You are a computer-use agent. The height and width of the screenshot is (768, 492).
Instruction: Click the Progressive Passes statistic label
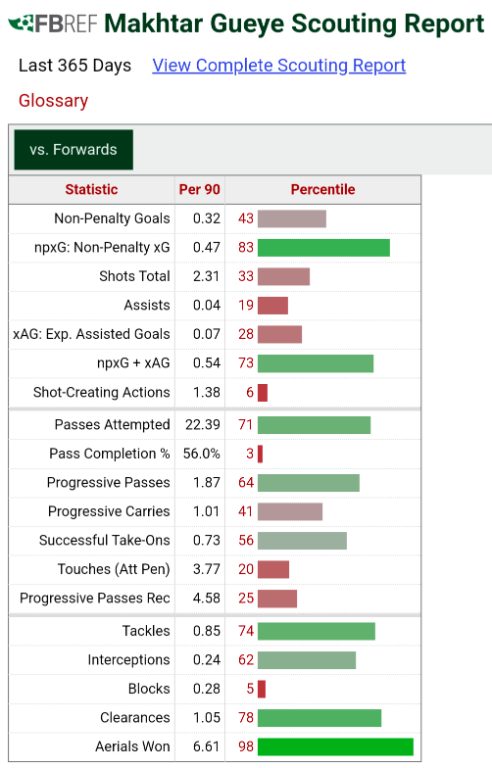pyautogui.click(x=108, y=482)
